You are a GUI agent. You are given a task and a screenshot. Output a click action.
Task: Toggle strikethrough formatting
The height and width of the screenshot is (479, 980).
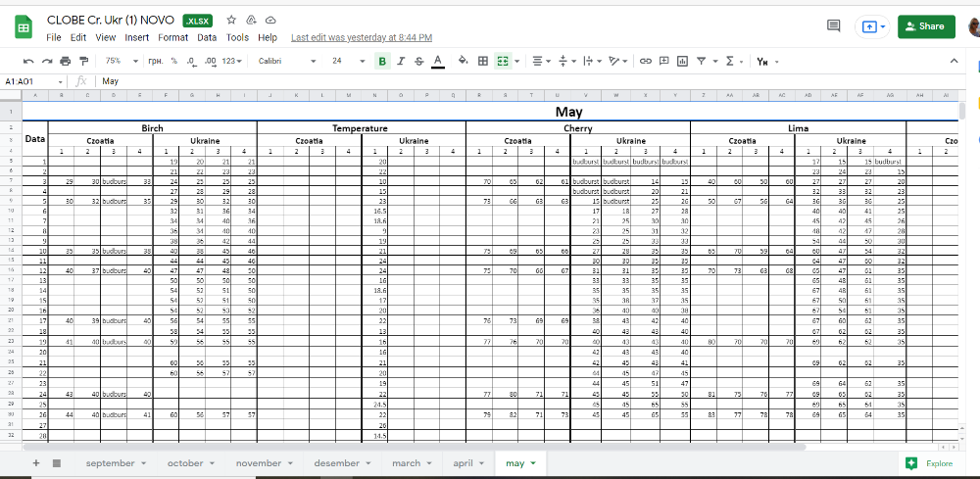tap(419, 61)
